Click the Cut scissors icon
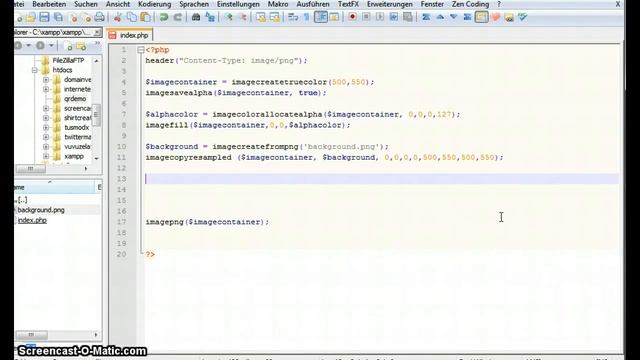 [x=118, y=17]
